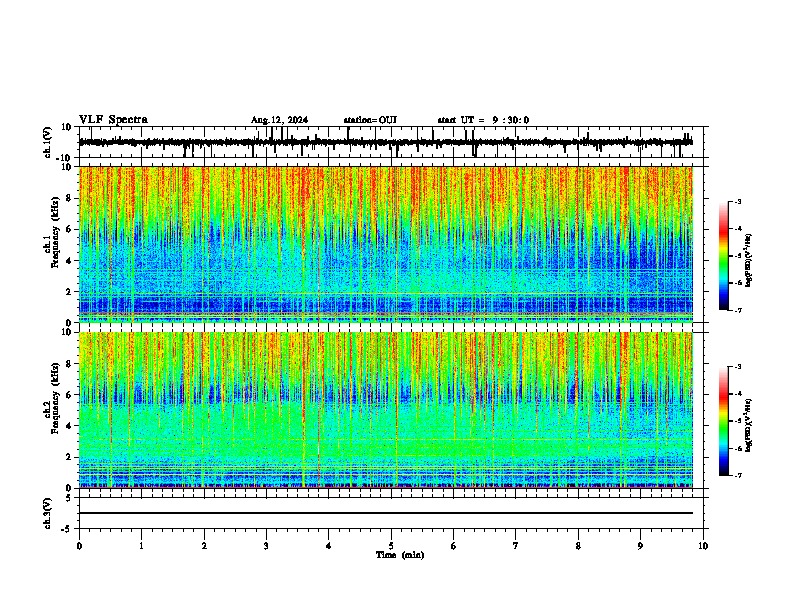Click the '-7' label on ch.2 color scale
This screenshot has height=612, width=792.
point(737,475)
